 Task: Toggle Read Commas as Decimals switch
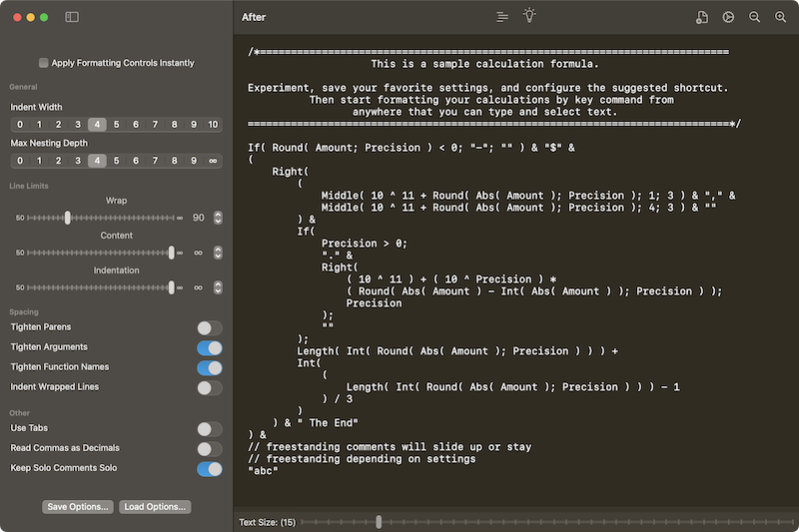point(210,449)
